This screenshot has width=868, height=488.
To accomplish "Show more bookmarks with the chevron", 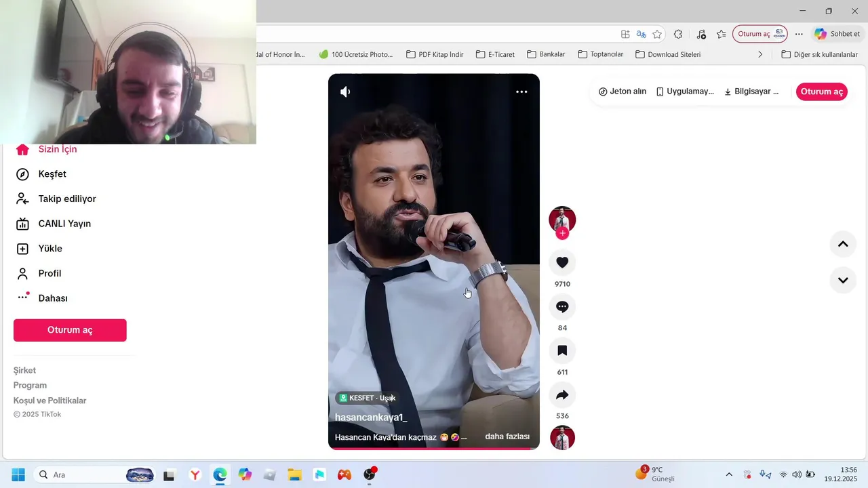I will 760,54.
